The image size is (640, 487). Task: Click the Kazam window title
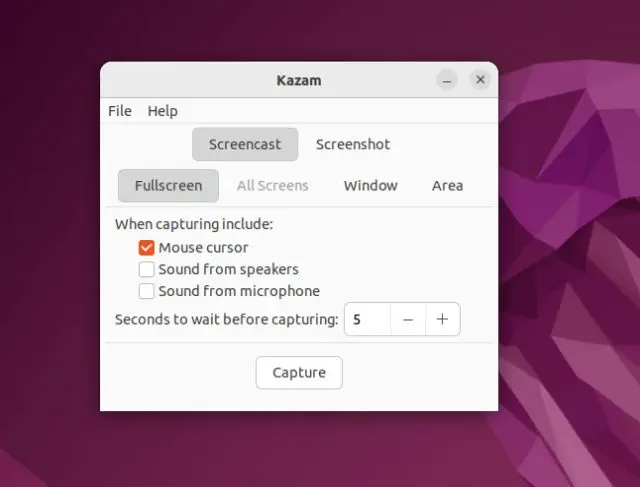[299, 80]
